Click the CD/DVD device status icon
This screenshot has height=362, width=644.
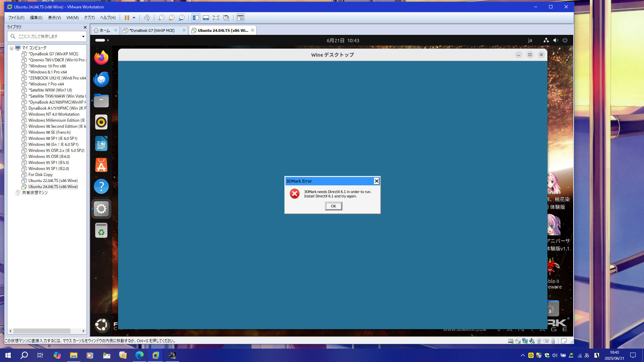518,341
